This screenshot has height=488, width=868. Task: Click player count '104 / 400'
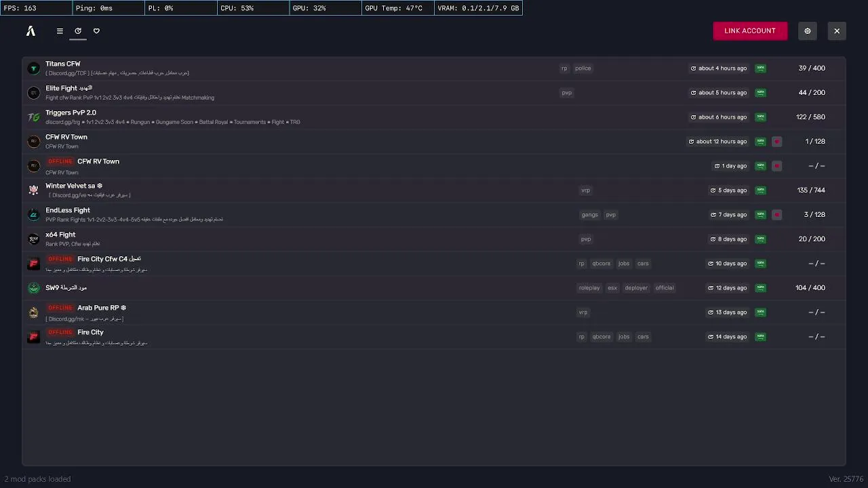tap(810, 288)
